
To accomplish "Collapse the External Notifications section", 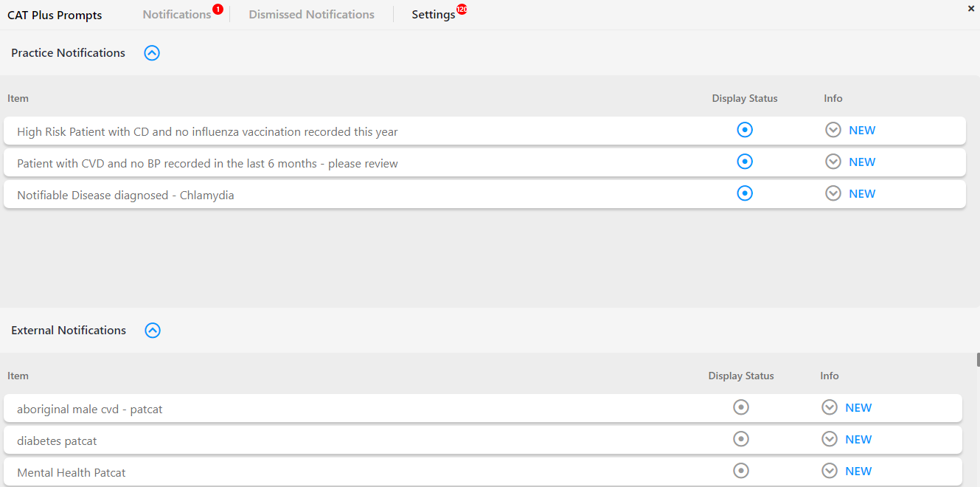I will point(153,331).
